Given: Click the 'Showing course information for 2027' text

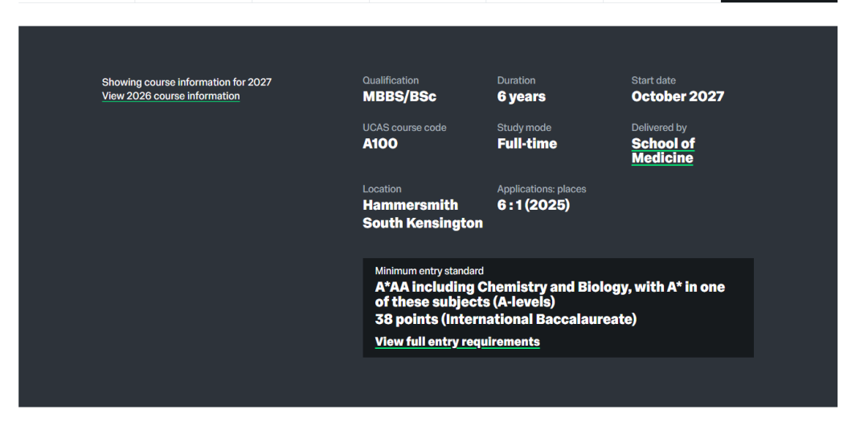Looking at the screenshot, I should tap(186, 82).
